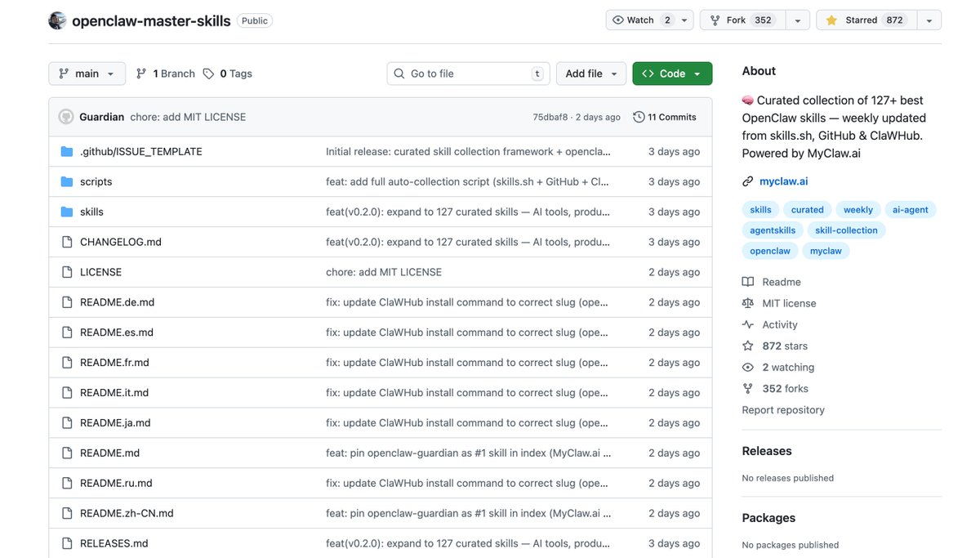
Task: Open the CHANGELOG.md file name
Action: coord(121,242)
